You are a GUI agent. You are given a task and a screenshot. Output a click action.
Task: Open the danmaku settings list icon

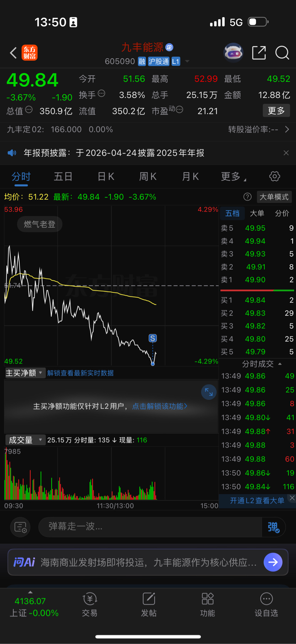(x=20, y=527)
